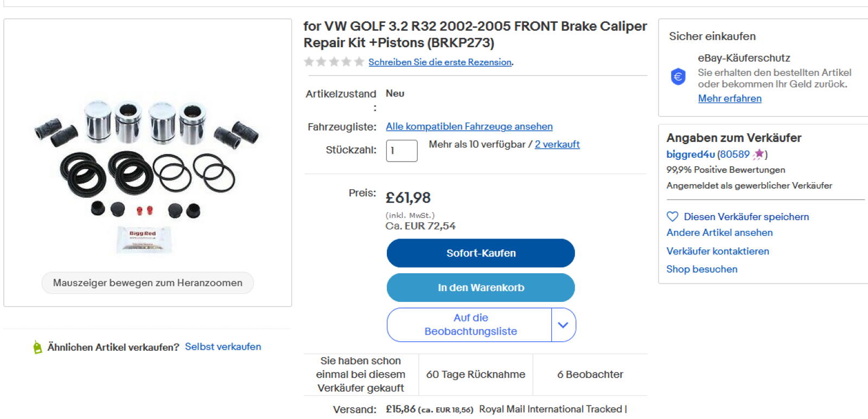Click Andere Artikel ansehen
Viewport: 868px width, 419px height.
coord(719,233)
